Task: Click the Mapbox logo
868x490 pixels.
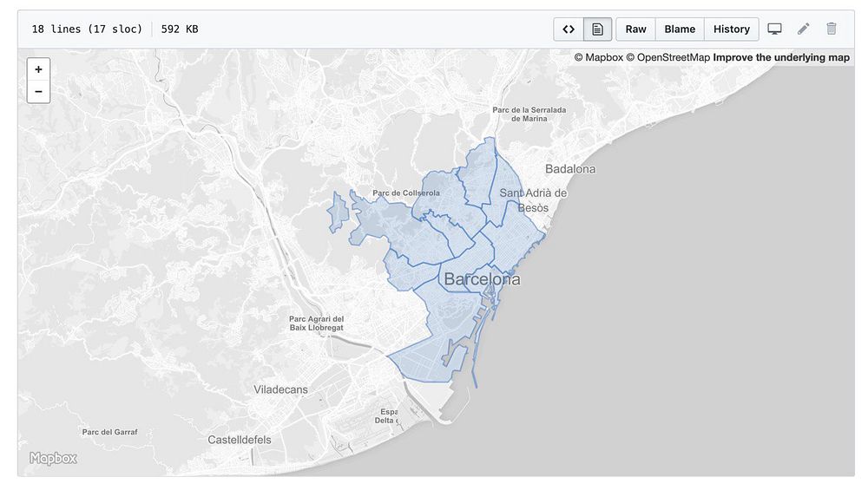Action: point(53,459)
